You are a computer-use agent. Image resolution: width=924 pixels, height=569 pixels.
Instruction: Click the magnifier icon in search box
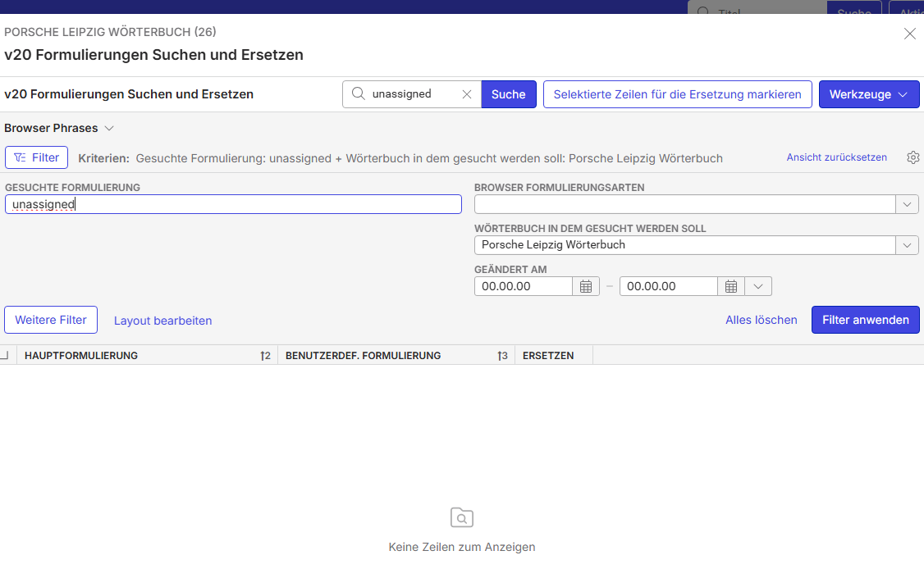(359, 93)
